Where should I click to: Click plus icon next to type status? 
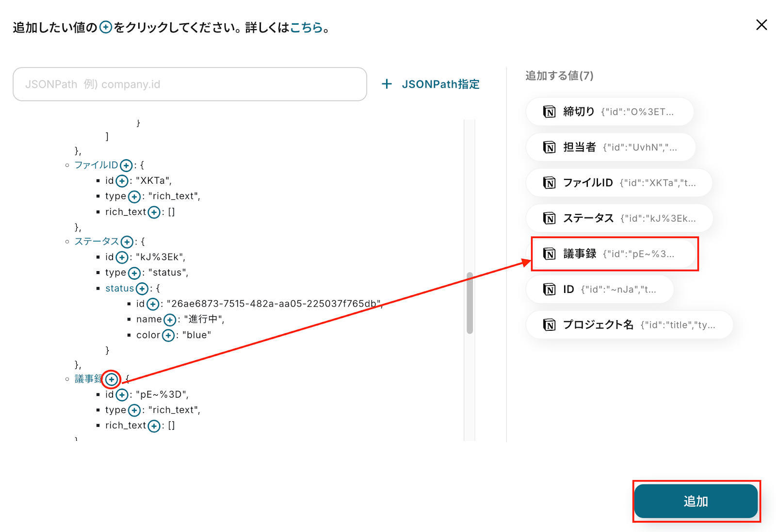134,274
